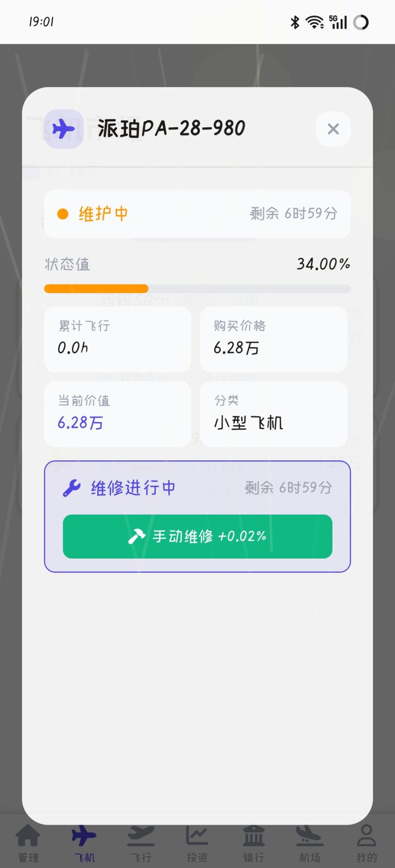The image size is (395, 868).
Task: Open the 银行 bank tab
Action: coord(253,843)
